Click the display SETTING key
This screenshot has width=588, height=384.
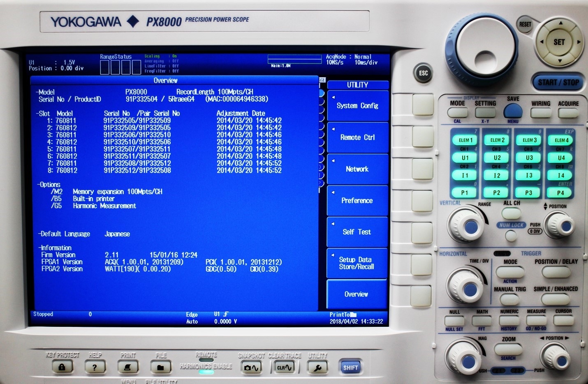[485, 113]
